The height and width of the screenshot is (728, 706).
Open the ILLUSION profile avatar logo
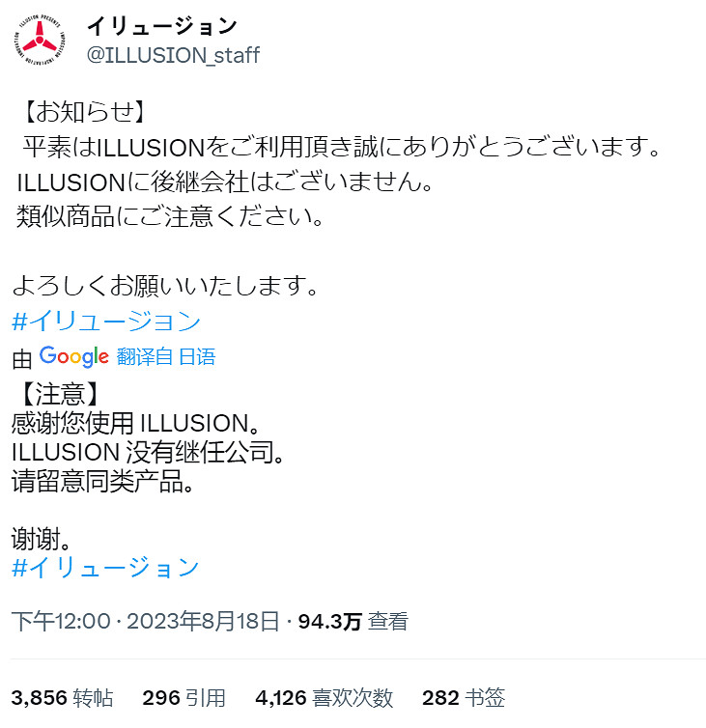[40, 41]
